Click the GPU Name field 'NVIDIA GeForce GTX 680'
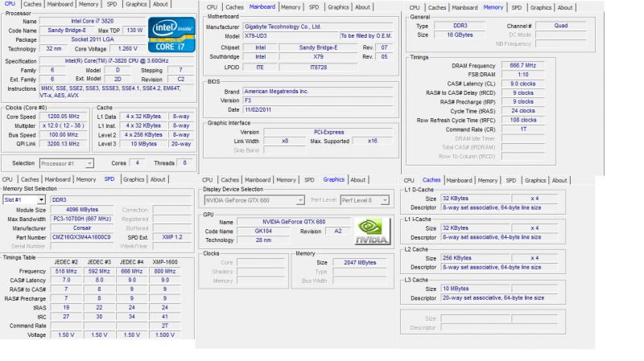This screenshot has width=644, height=361. pos(294,222)
